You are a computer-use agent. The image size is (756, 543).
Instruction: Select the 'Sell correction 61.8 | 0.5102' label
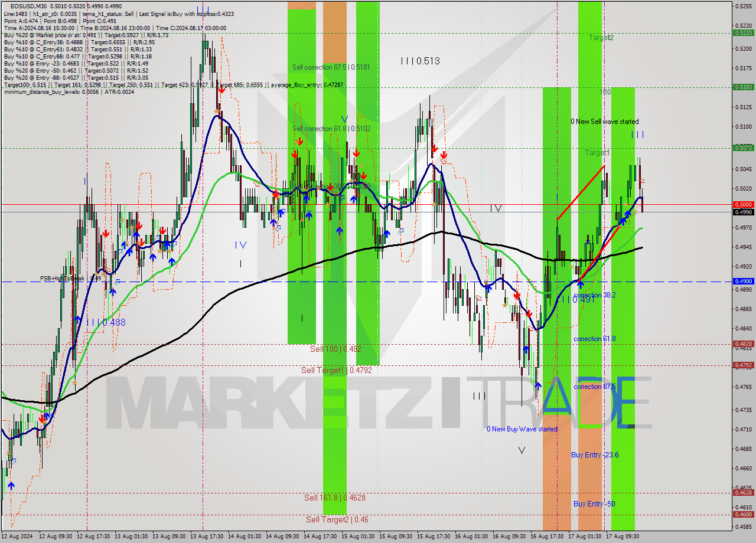pos(331,129)
